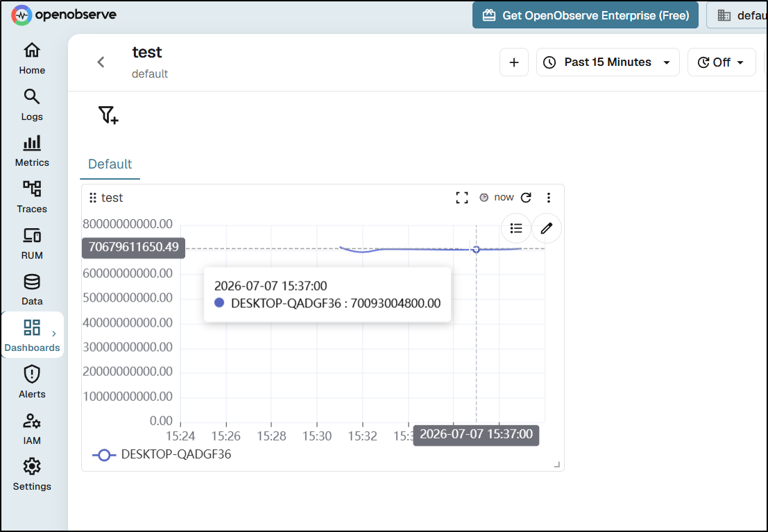Open the Alerts section
Screen dimensions: 768x532
(x=32, y=383)
